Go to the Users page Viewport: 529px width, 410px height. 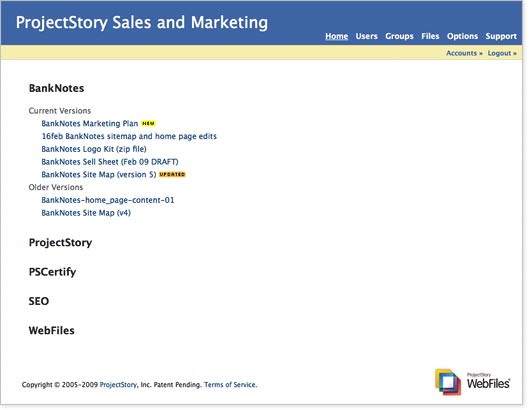366,36
